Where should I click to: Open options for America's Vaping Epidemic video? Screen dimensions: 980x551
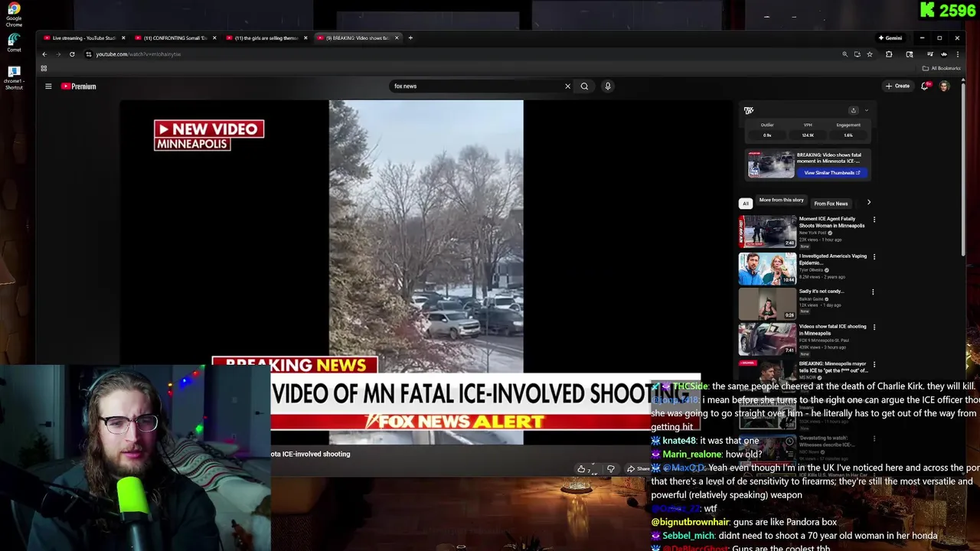coord(874,257)
